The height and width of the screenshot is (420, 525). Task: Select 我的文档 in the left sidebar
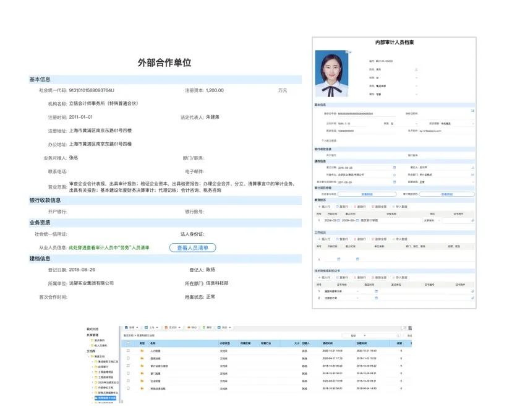93,328
